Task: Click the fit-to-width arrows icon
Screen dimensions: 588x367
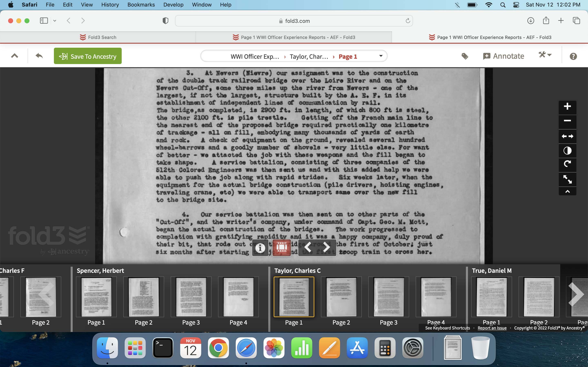Action: [x=567, y=136]
